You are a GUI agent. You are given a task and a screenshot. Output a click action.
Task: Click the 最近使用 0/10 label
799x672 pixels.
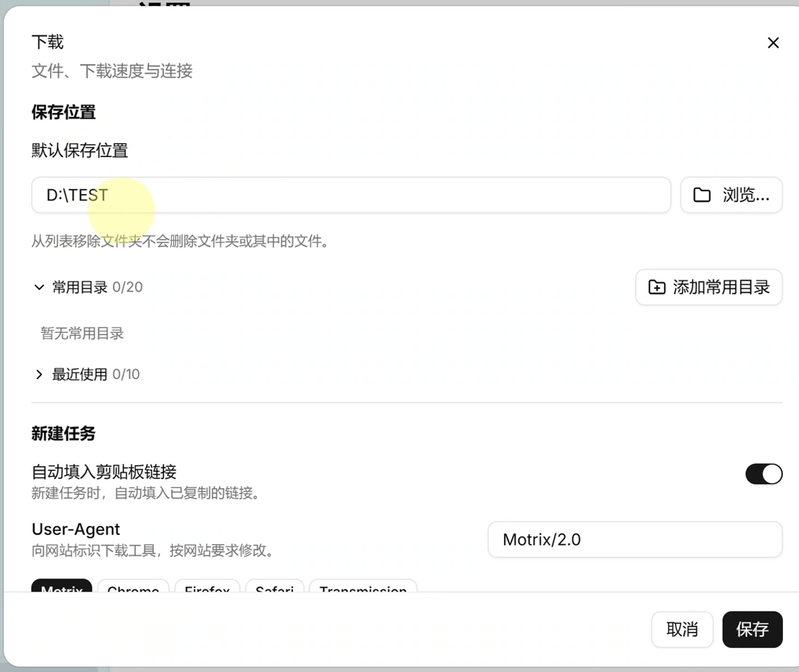[96, 374]
